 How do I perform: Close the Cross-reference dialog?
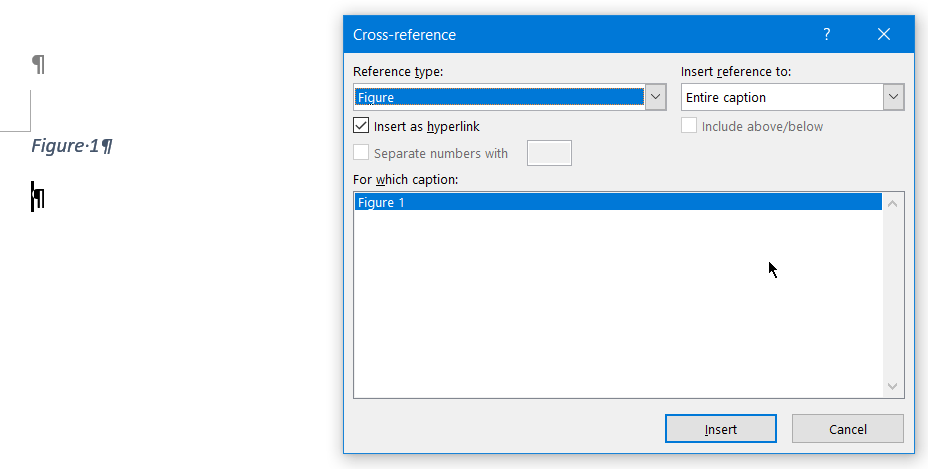(x=884, y=34)
